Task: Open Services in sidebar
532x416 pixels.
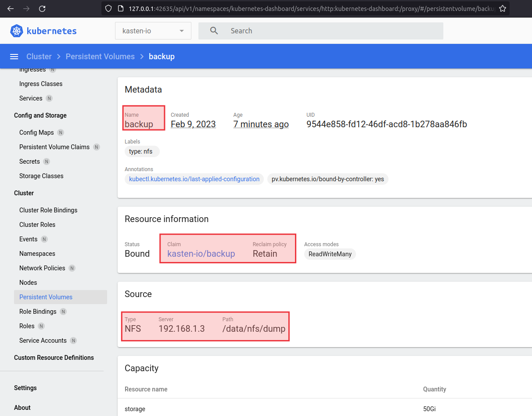Action: click(31, 98)
